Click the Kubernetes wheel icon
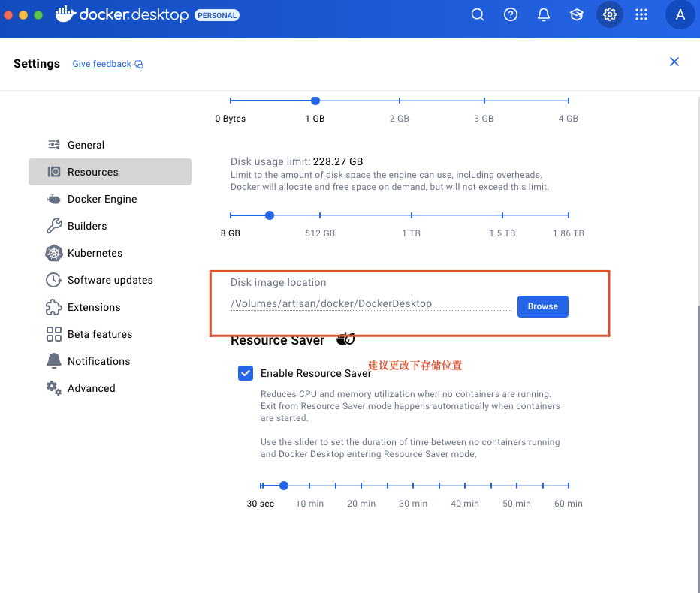The width and height of the screenshot is (700, 593). [54, 253]
